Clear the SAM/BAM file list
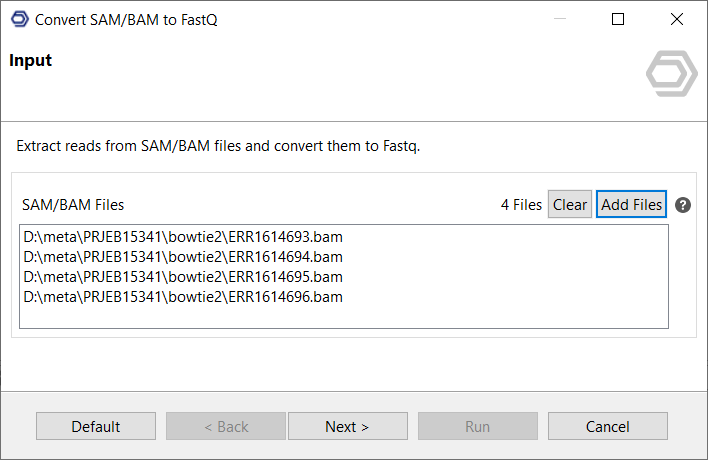708x460 pixels. pos(570,205)
